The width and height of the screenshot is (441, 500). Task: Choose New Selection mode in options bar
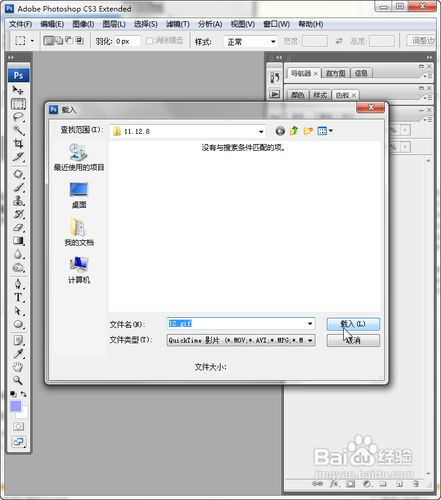(49, 41)
